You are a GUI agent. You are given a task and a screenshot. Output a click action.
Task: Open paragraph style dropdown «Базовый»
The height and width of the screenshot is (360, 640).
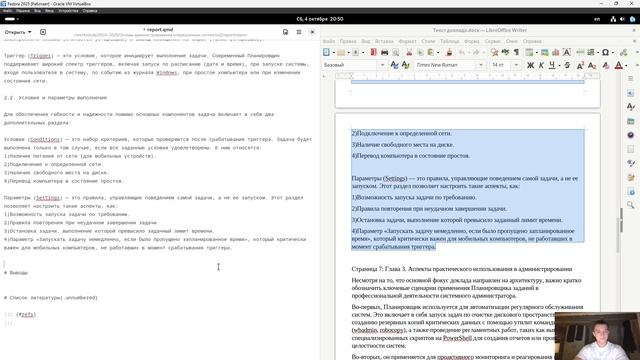[x=382, y=65]
